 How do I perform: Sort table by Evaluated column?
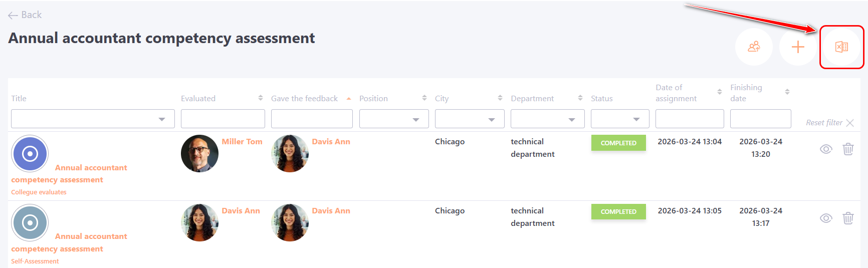point(260,98)
